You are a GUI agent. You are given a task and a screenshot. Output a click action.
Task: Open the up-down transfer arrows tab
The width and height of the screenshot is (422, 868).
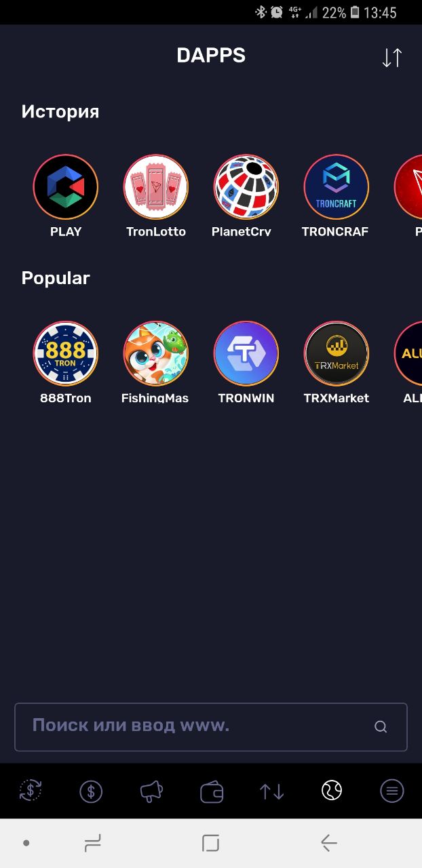click(x=272, y=791)
